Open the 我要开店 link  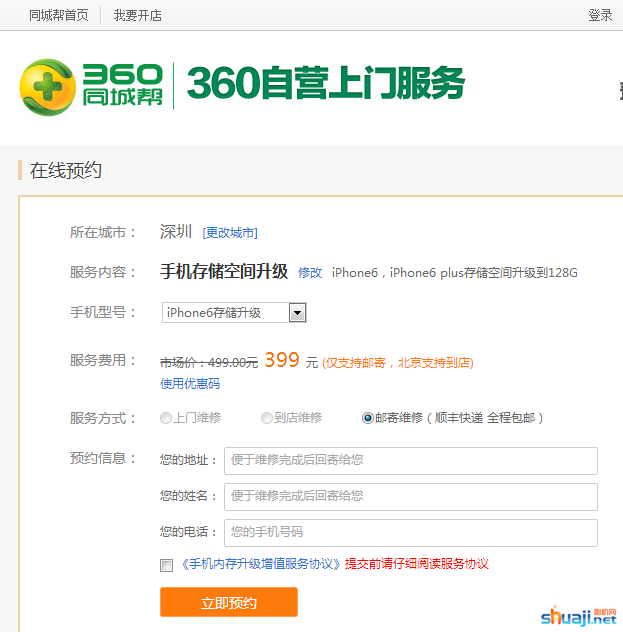point(137,15)
